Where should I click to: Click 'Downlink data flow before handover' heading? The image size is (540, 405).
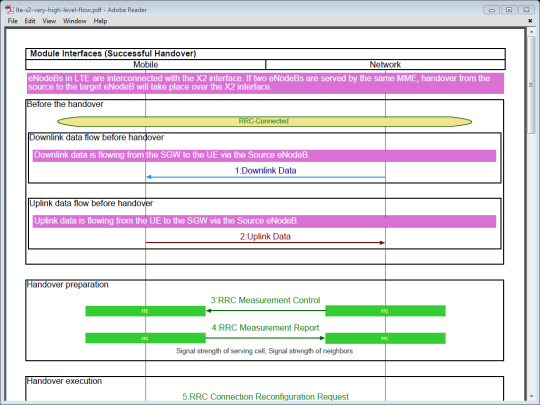coord(96,137)
